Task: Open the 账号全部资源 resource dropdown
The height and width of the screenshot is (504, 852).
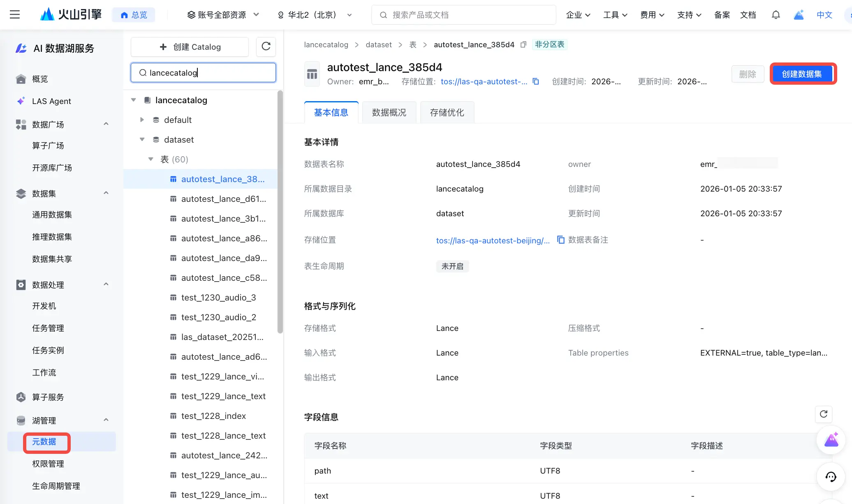Action: tap(223, 15)
